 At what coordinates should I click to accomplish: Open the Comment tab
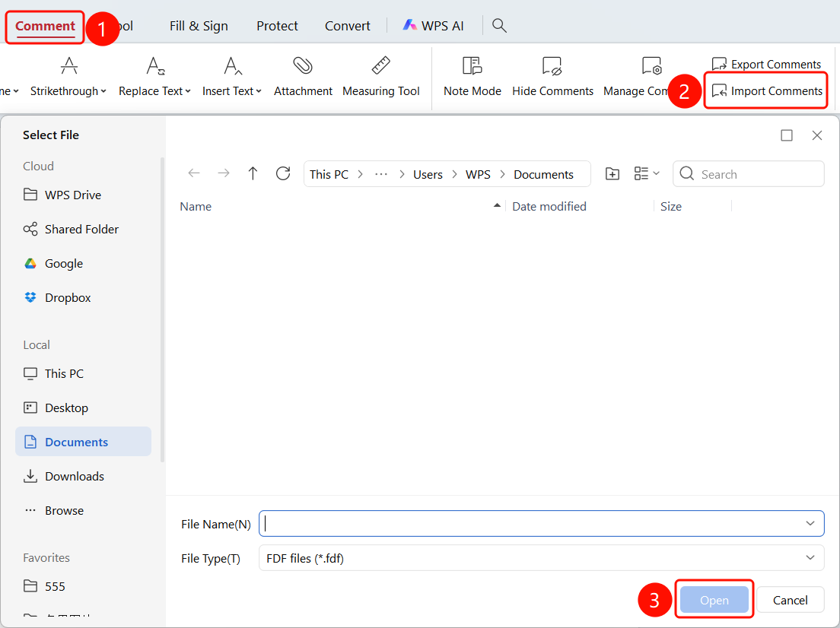[x=45, y=26]
